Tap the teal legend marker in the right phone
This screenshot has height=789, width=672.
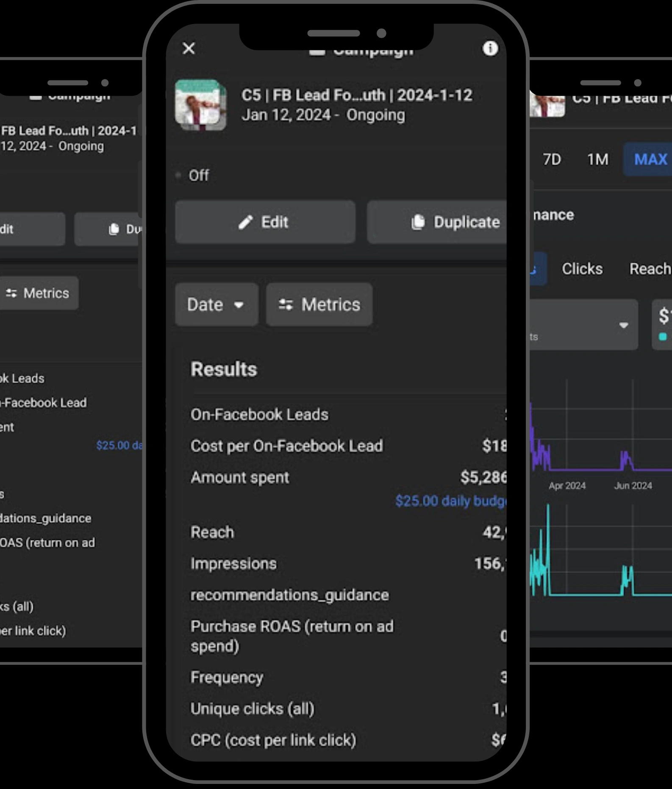663,337
